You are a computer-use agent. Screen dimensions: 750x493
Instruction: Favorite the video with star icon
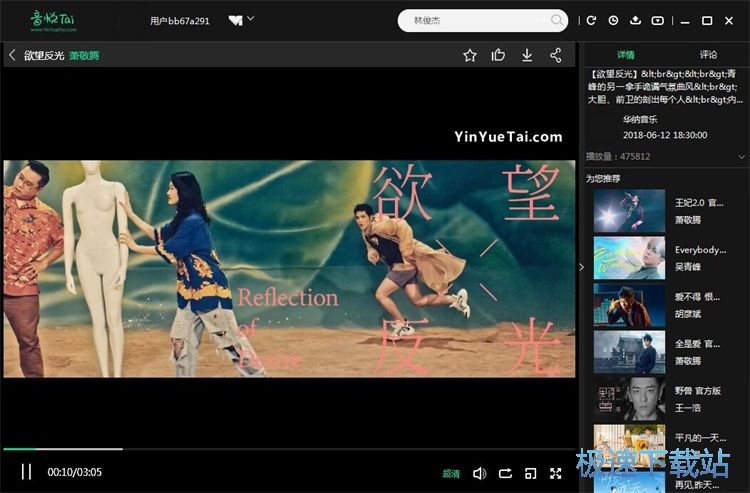[470, 55]
